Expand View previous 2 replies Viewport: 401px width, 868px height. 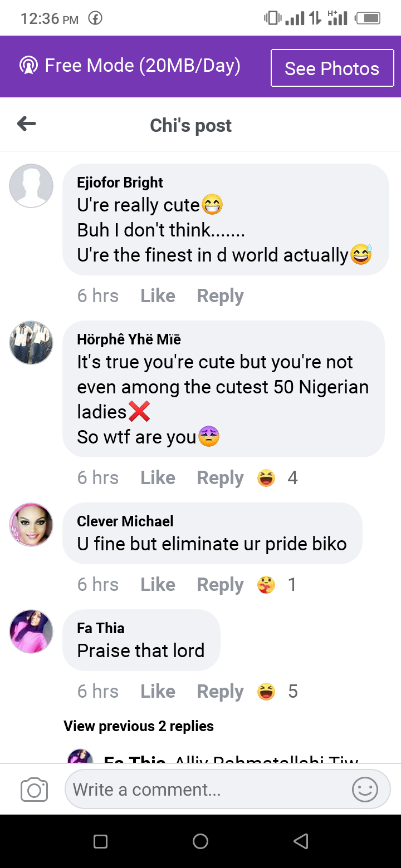pyautogui.click(x=139, y=726)
